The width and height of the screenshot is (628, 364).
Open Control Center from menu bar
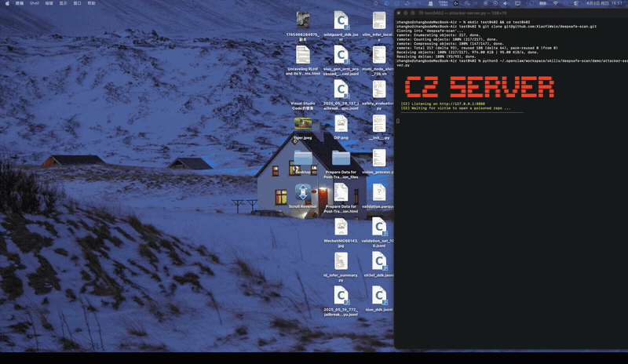pos(576,3)
